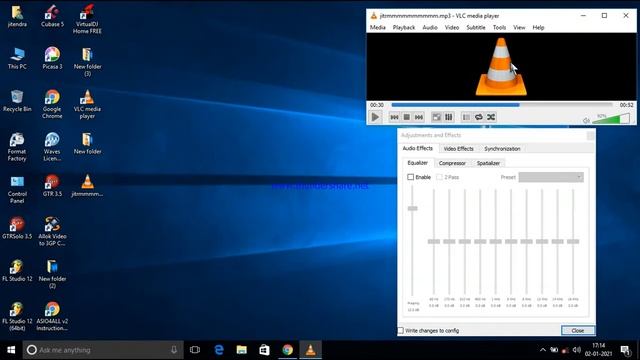The image size is (640, 360).
Task: Switch to the Video Effects tab
Action: tap(458, 149)
